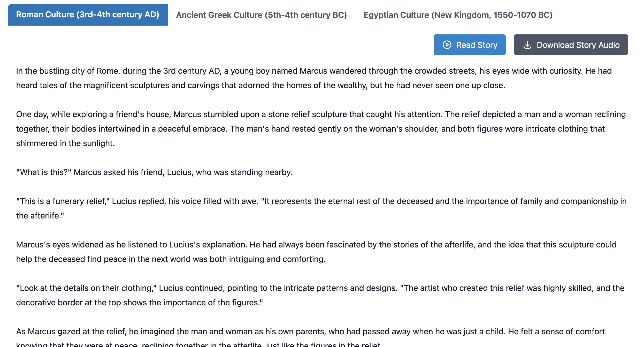Select the Egyptian Culture (New Kingdom) tab

pyautogui.click(x=458, y=15)
